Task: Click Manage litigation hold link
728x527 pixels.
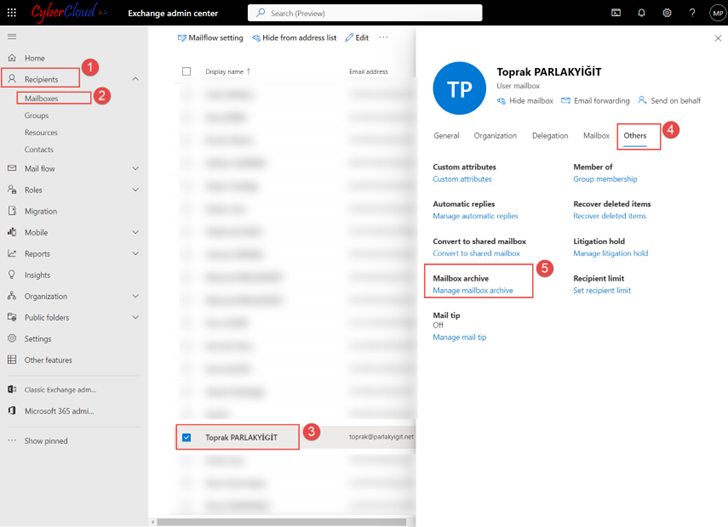Action: [611, 253]
